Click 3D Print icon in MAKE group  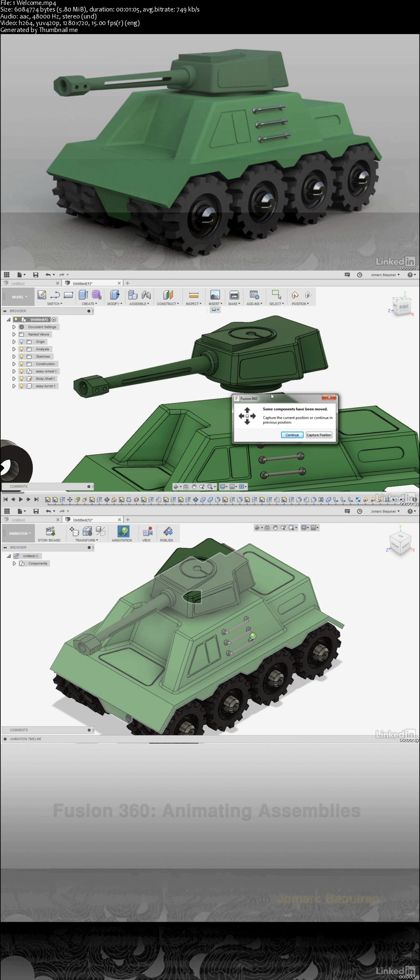[234, 295]
